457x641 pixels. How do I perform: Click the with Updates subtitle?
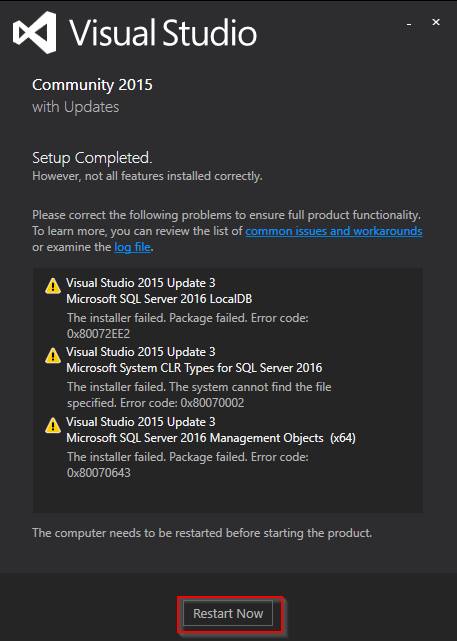tap(76, 107)
